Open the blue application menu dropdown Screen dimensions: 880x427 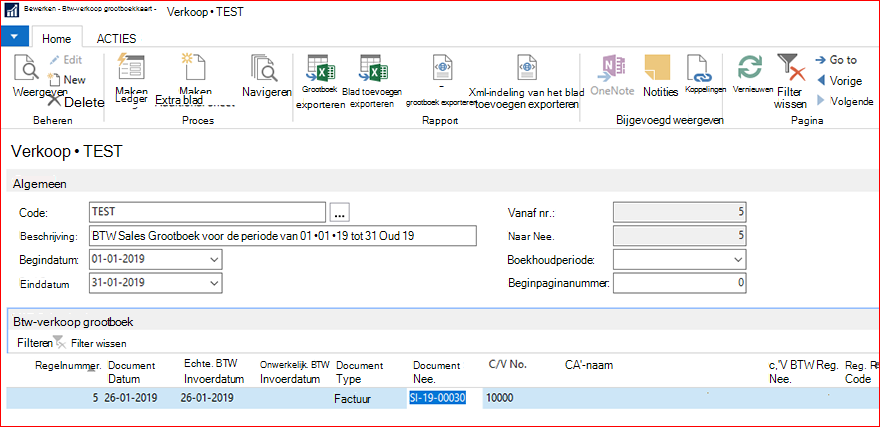coord(15,36)
